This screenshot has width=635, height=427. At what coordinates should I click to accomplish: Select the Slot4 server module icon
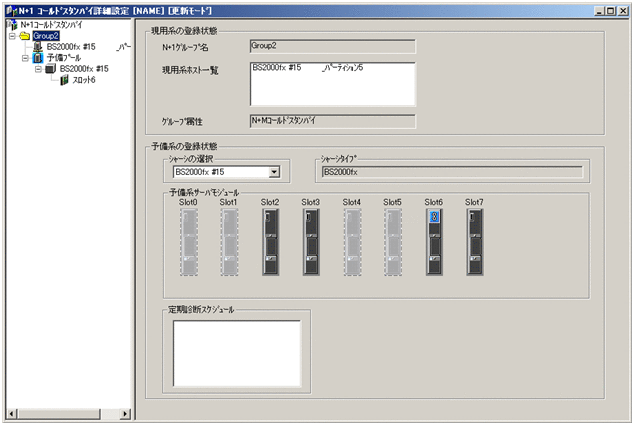pos(352,242)
